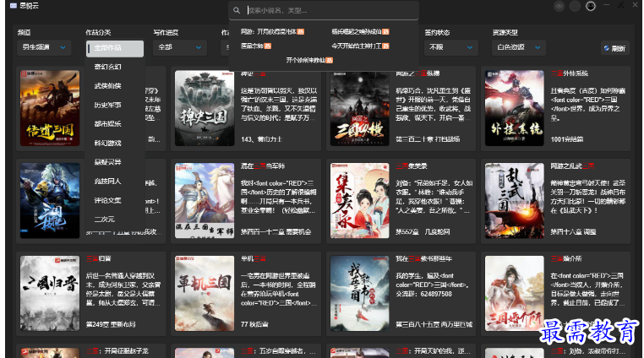The height and width of the screenshot is (358, 644).
Task: Open the user avatar profile icon
Action: 591,6
